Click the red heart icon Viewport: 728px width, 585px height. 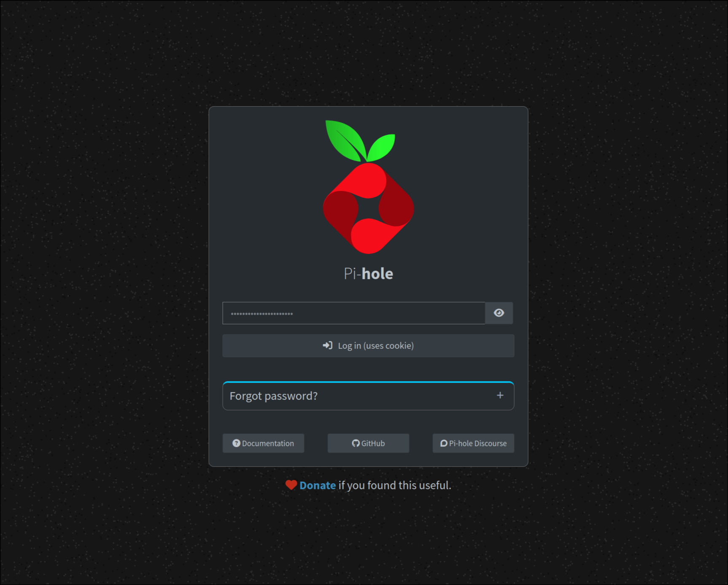point(291,485)
